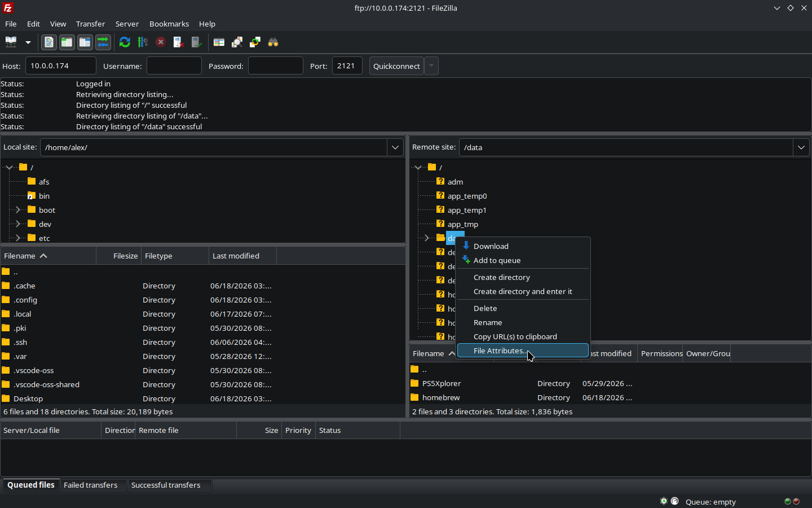Open the Remote site path dropdown

801,147
